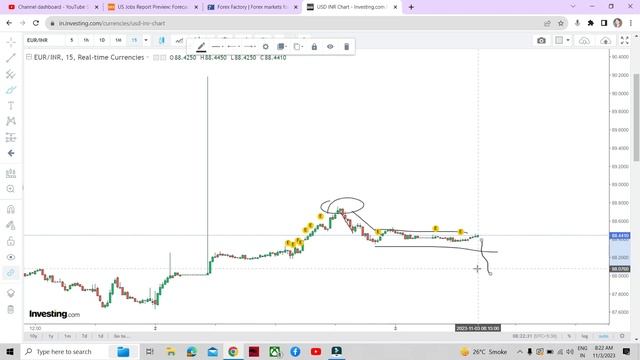
Task: Bookmark this page with star icon
Action: [561, 23]
